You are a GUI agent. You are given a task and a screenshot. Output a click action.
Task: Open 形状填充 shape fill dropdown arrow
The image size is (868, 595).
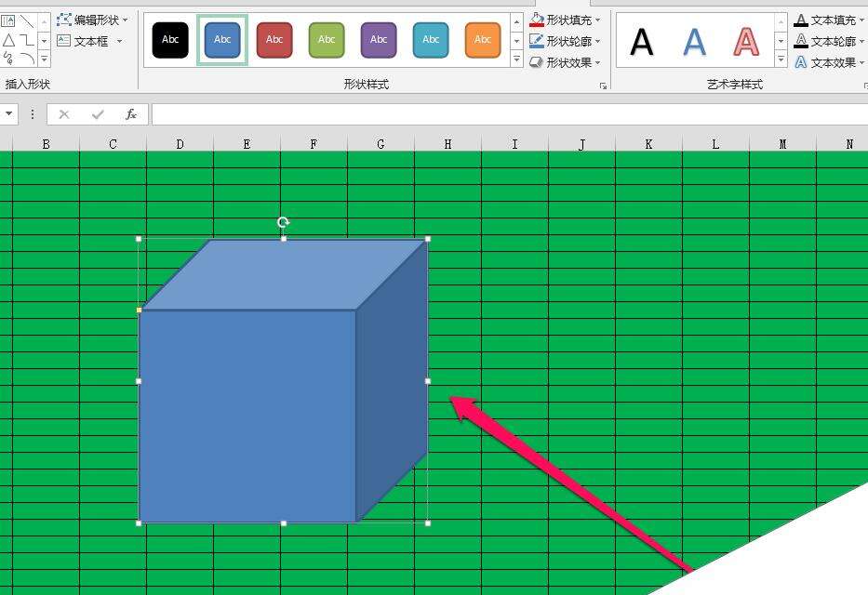click(x=598, y=20)
